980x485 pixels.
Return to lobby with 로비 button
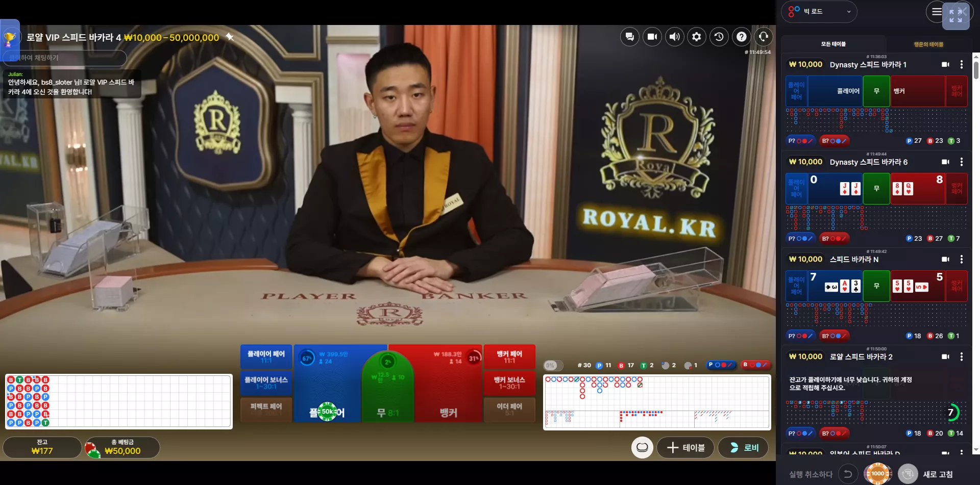743,448
